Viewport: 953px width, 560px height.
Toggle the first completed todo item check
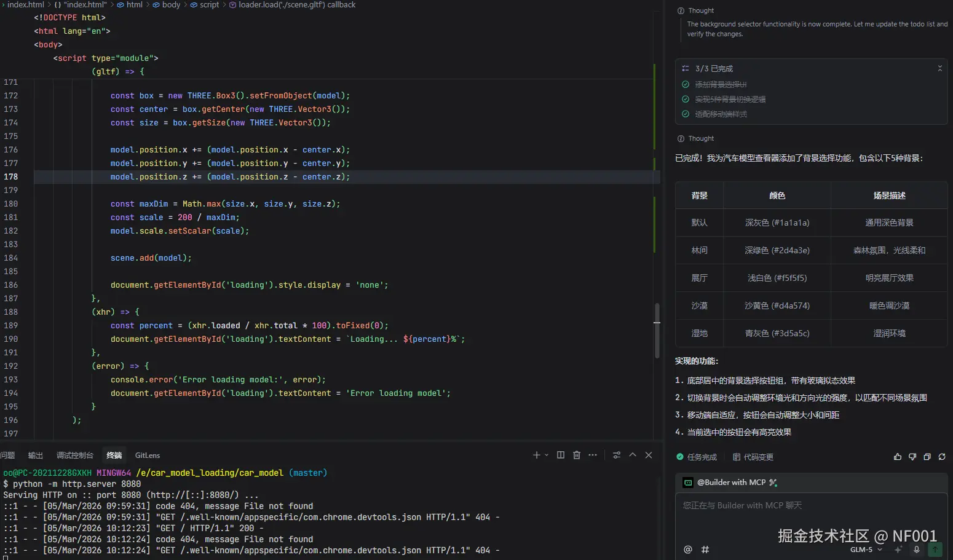coord(686,84)
